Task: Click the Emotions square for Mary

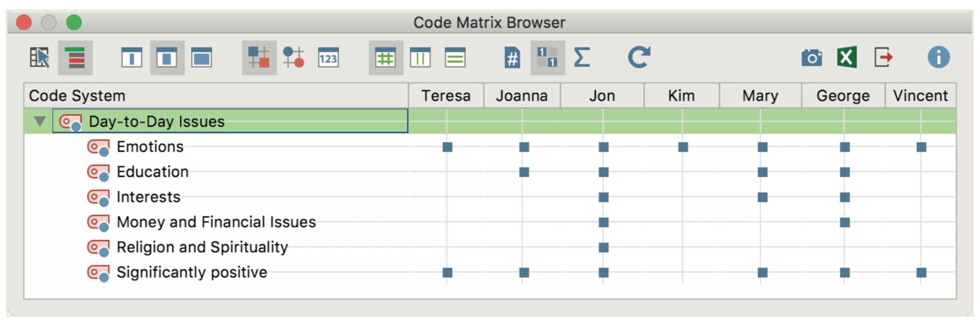Action: tap(763, 147)
